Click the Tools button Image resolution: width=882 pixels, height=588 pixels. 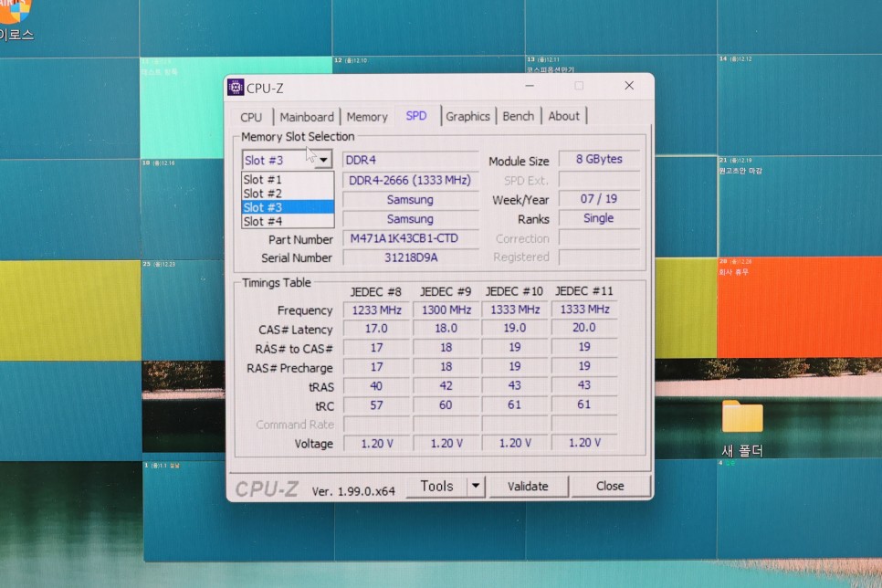[436, 486]
